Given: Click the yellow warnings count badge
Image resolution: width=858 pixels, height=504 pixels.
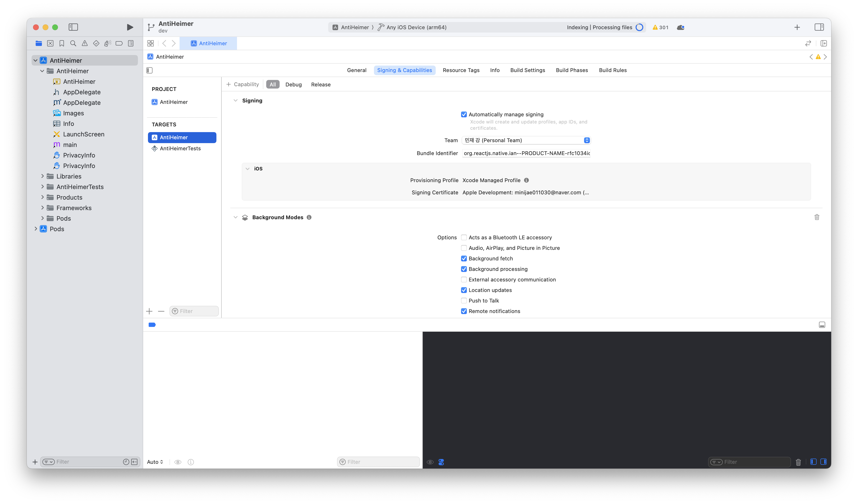Looking at the screenshot, I should [x=660, y=27].
